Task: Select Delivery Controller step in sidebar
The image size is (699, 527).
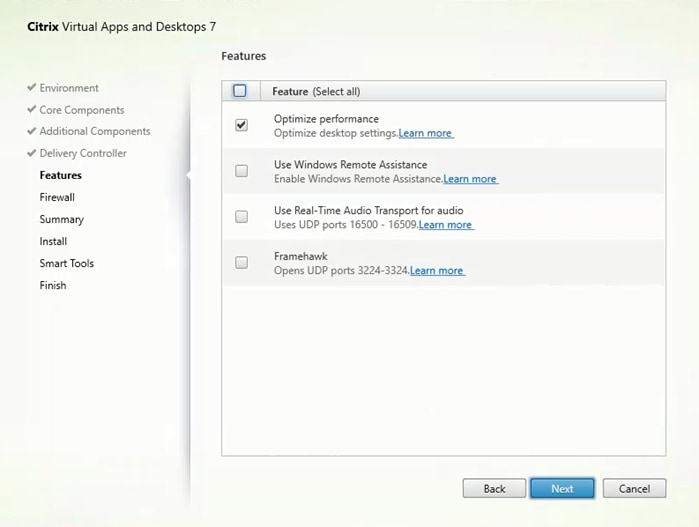Action: tap(83, 153)
